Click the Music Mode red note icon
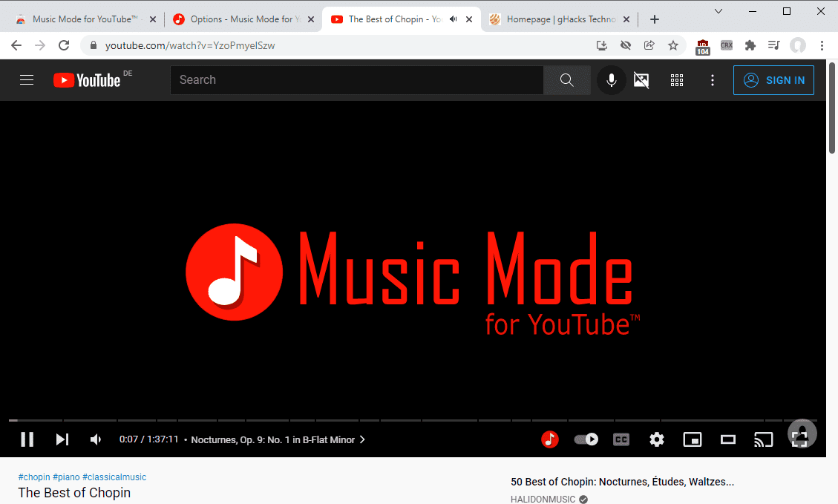The width and height of the screenshot is (838, 504). point(550,439)
